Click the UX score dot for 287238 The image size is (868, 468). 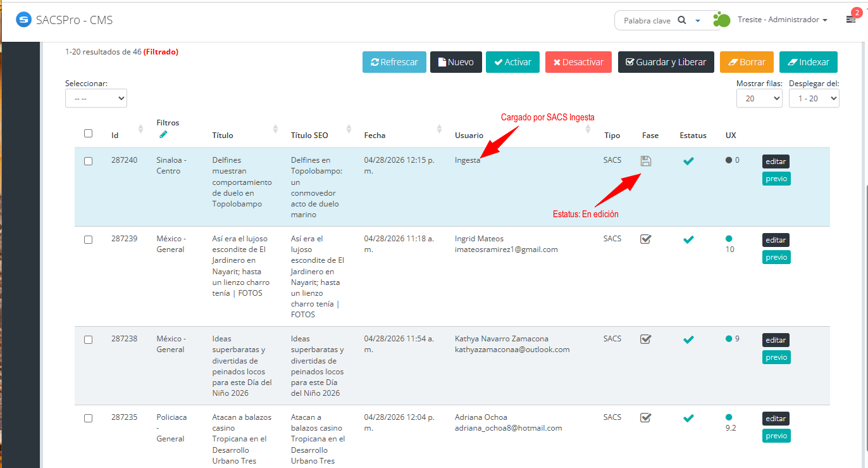[729, 339]
